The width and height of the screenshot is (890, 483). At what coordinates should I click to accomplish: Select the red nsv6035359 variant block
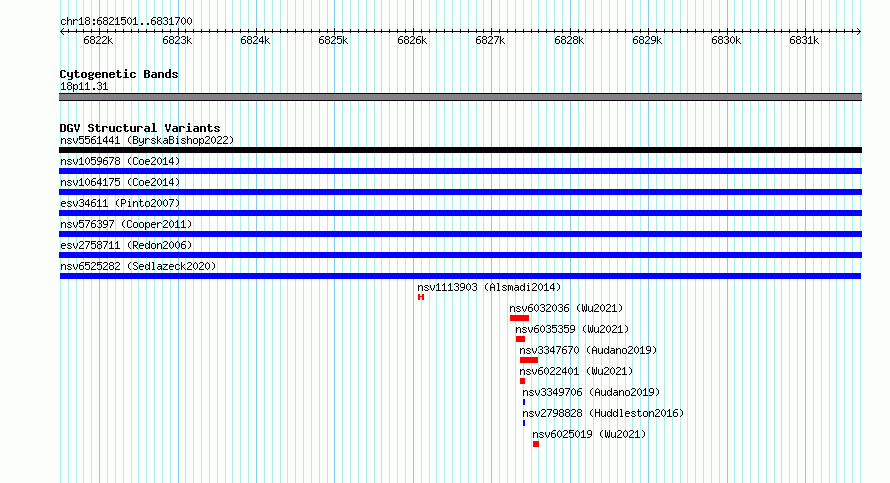[x=520, y=339]
